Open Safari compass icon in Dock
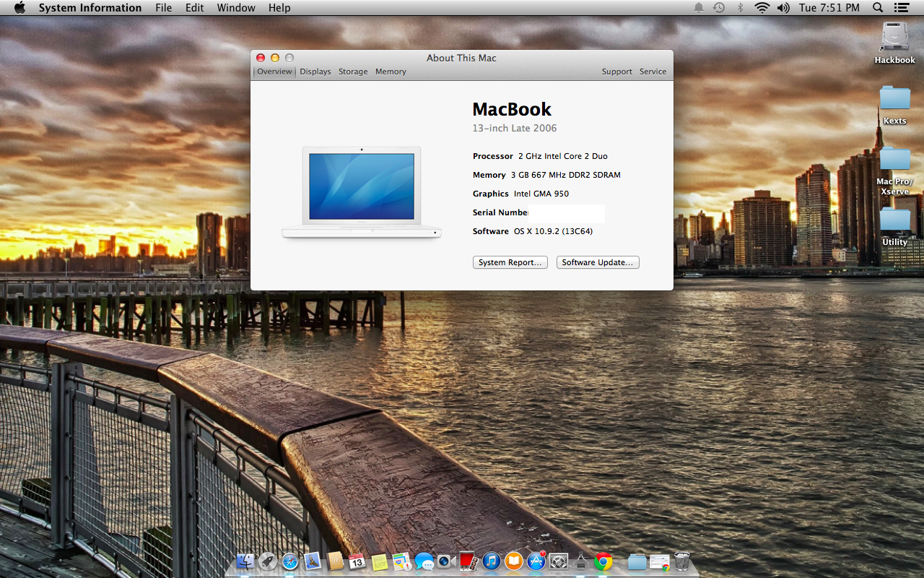 (x=290, y=561)
